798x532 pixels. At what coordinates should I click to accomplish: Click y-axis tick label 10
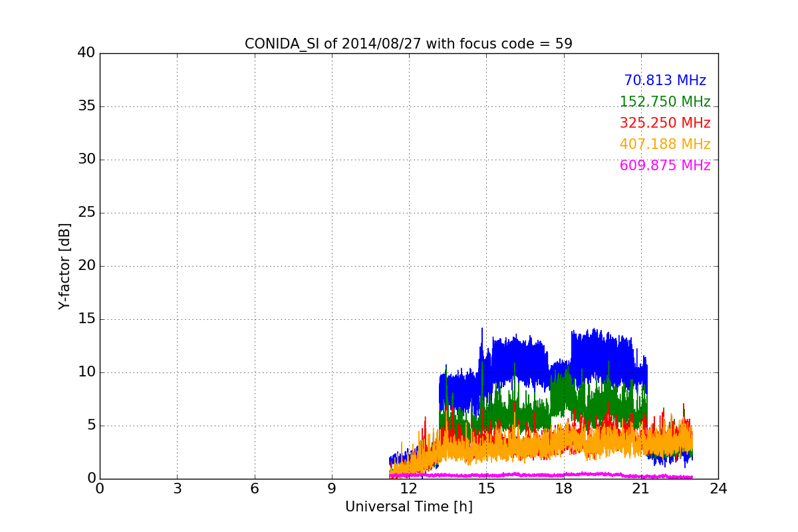(x=86, y=372)
